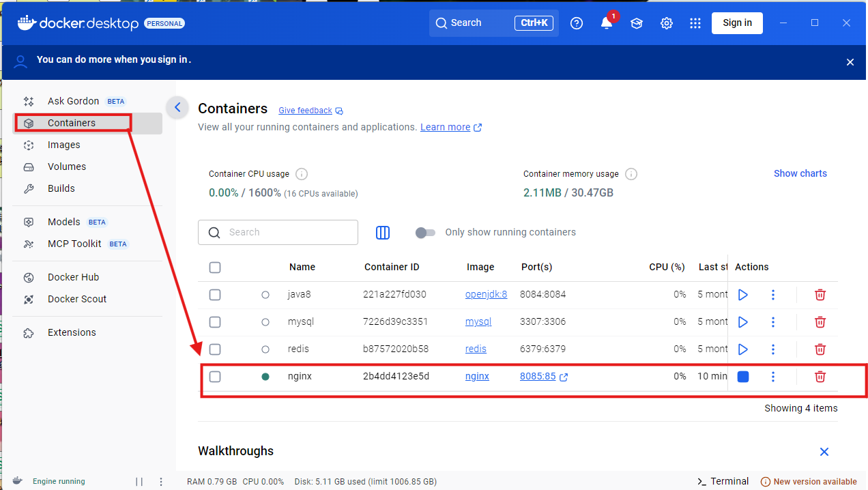The image size is (868, 490).
Task: Click container ID 2b4dd4123e5d
Action: tap(396, 376)
